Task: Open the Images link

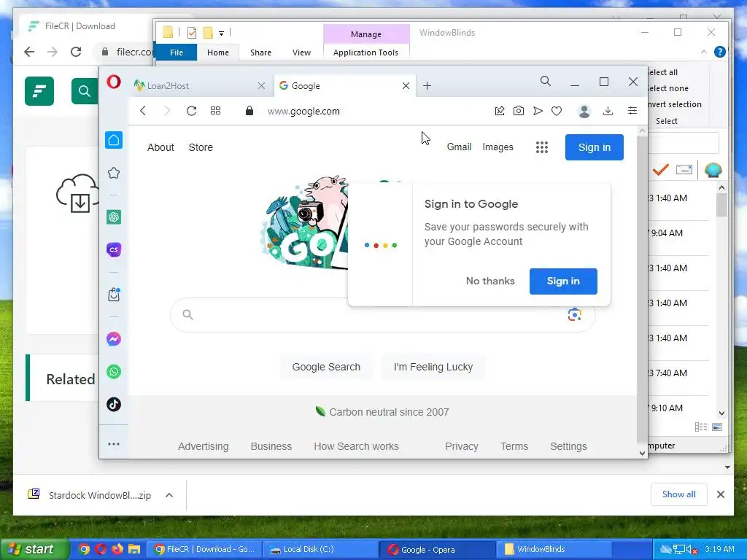Action: pos(498,147)
